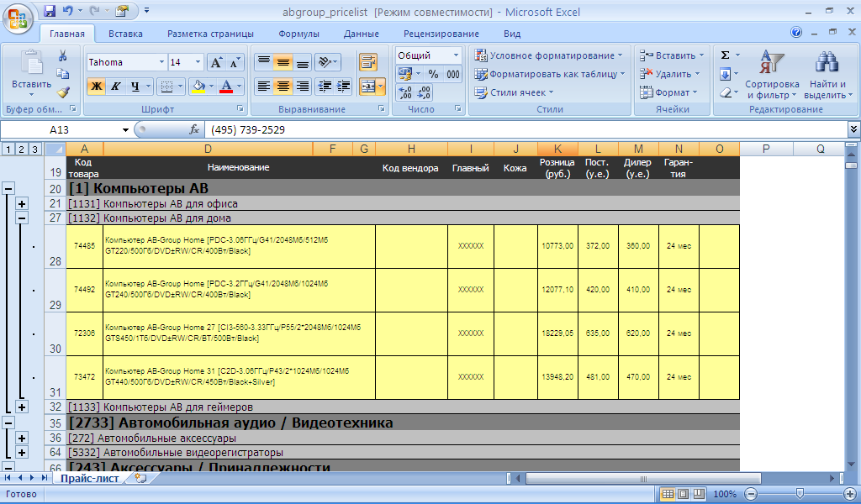Image resolution: width=861 pixels, height=504 pixels.
Task: Apply thousands separator 000 format
Action: pos(453,74)
